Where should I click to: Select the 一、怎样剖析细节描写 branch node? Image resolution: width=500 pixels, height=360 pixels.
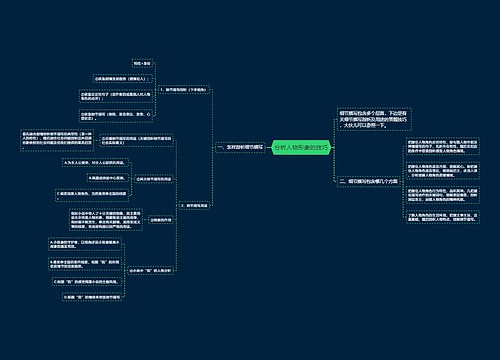coord(240,147)
